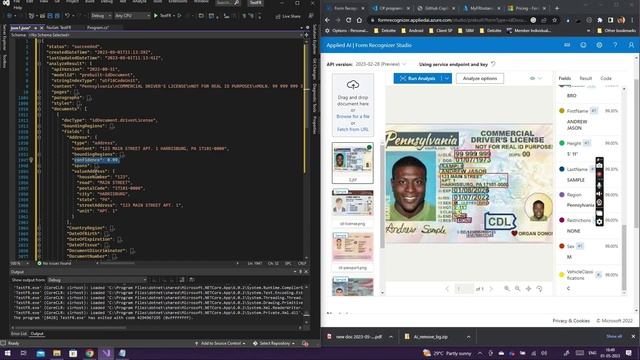Viewport: 640px width, 360px height.
Task: Switch to the Error List tab
Action: [x=18, y=334]
